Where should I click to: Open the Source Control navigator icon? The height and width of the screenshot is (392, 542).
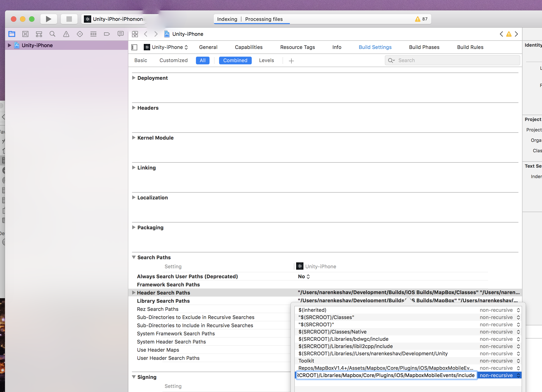click(25, 34)
